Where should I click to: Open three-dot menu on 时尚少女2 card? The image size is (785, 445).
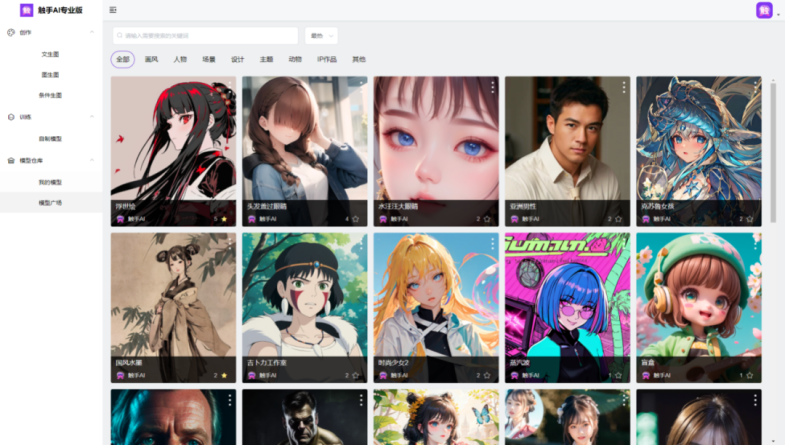pos(492,244)
